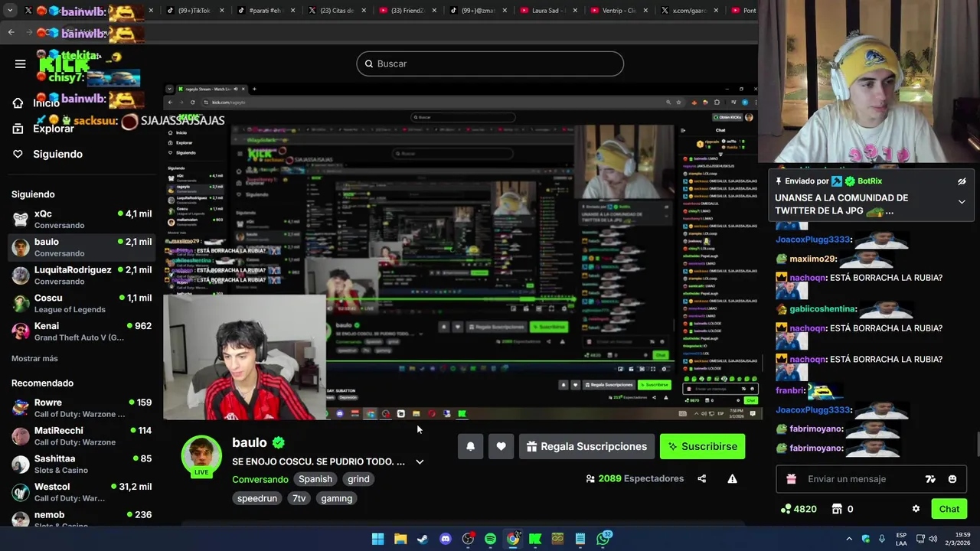Viewport: 980px width, 551px height.
Task: Share the stream via share icon
Action: (x=702, y=479)
